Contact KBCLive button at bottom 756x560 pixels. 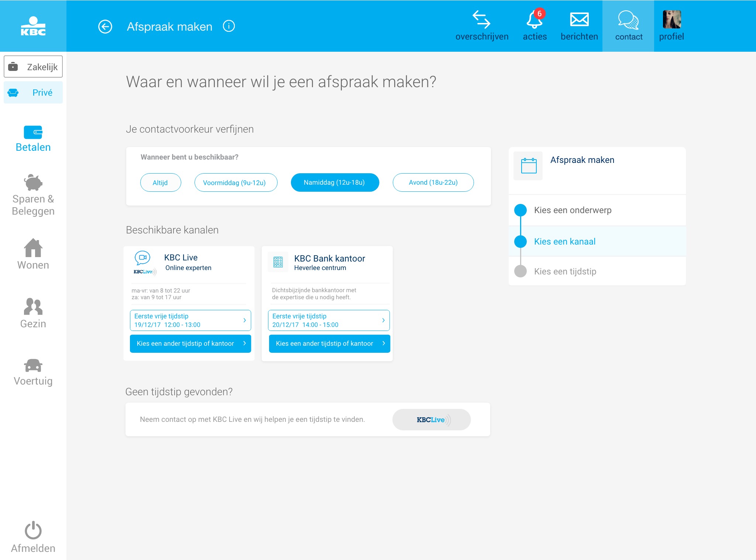431,420
